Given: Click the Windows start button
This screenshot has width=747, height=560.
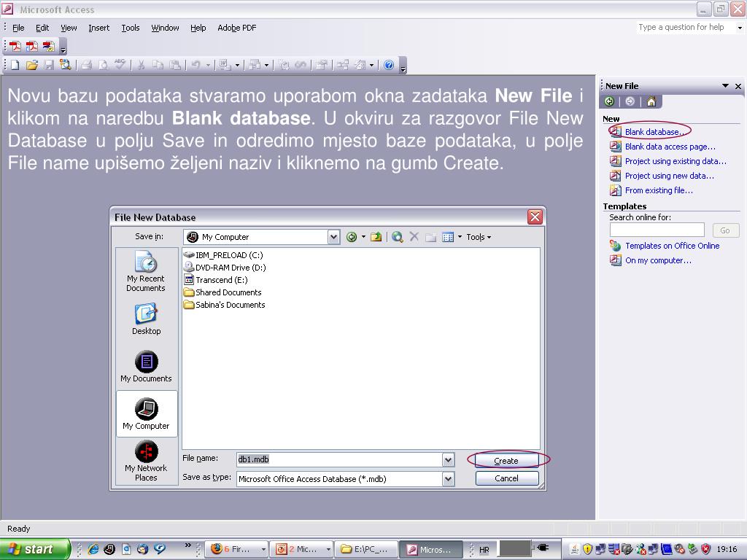Looking at the screenshot, I should click(x=34, y=549).
